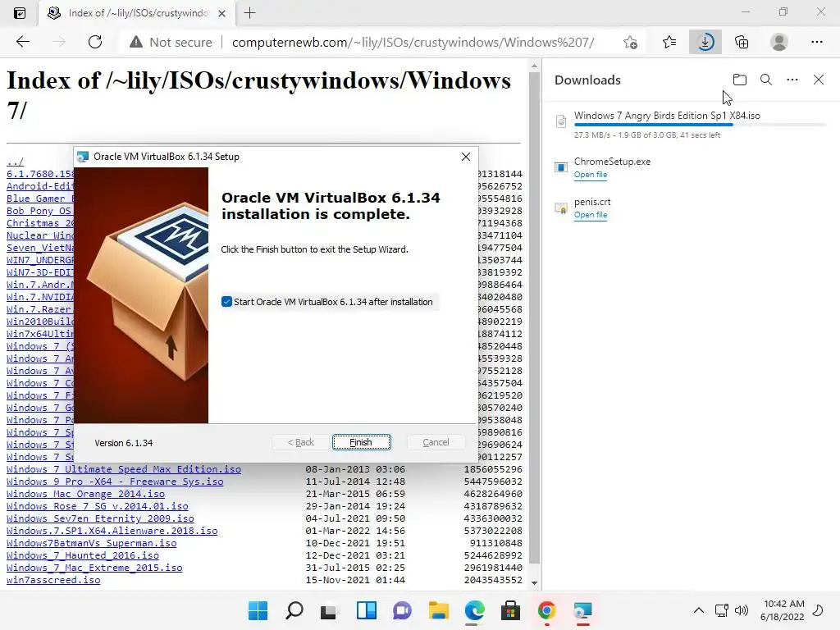Image resolution: width=840 pixels, height=630 pixels.
Task: Download Windows Rose 7 SG v.2014.01.iso
Action: tap(98, 506)
